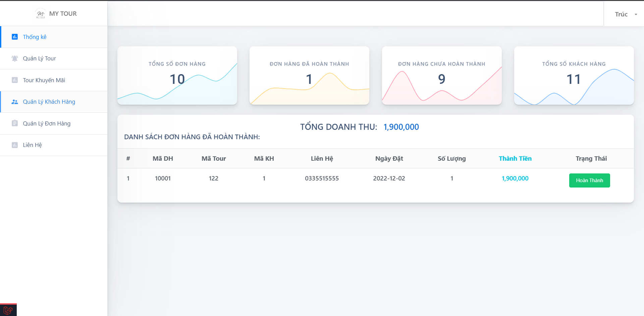
Task: Click the Mã DH column header
Action: (163, 158)
